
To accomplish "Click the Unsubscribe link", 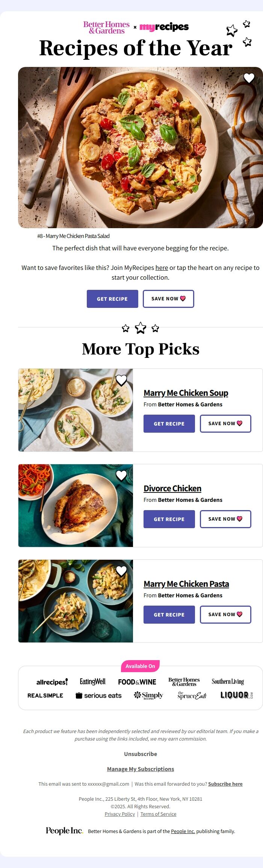I will coord(141,754).
